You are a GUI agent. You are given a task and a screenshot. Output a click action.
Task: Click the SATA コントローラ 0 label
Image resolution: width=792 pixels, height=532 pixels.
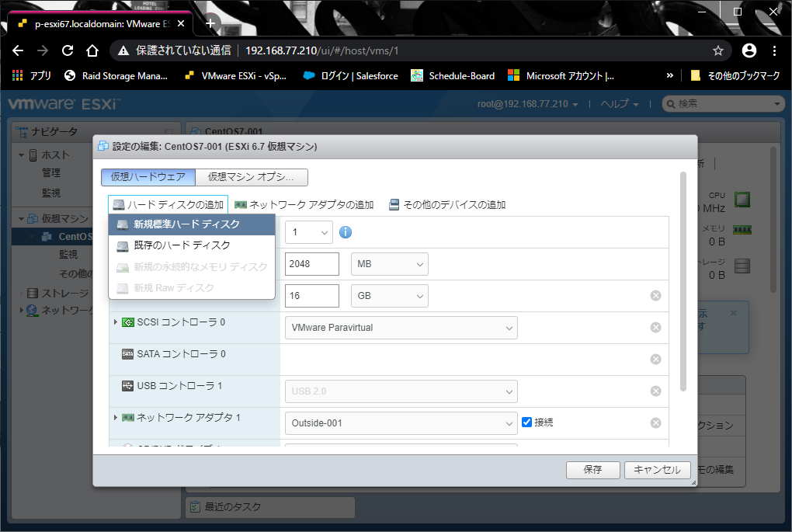point(182,354)
